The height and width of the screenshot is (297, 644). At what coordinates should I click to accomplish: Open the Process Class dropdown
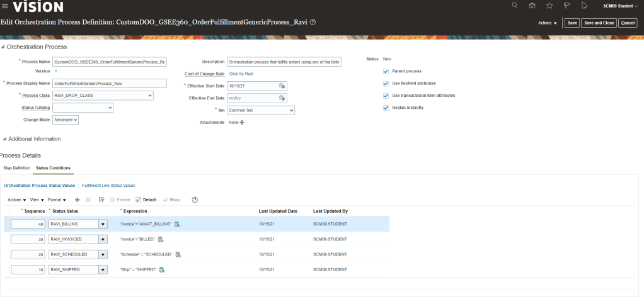point(149,96)
